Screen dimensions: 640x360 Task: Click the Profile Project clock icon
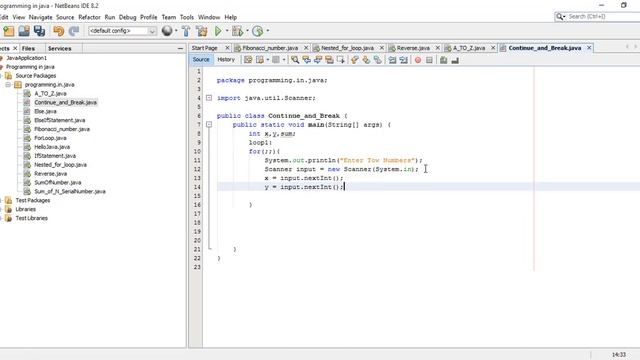coord(257,31)
